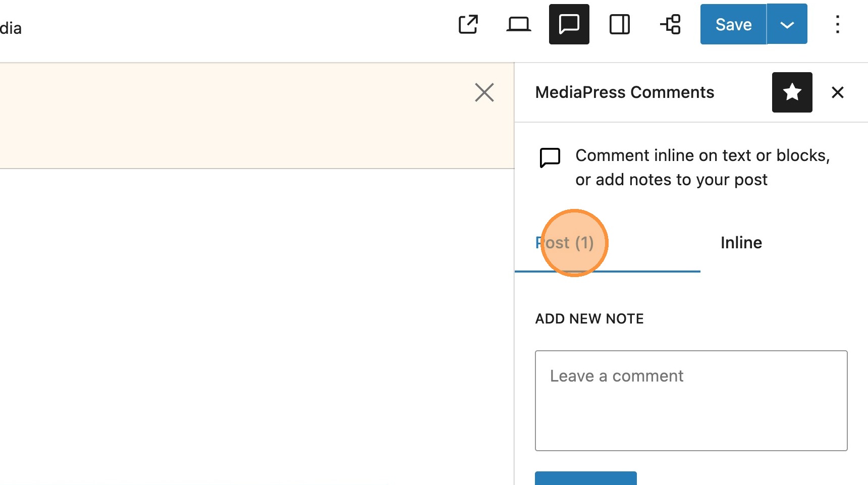Switch to the Inline tab
This screenshot has width=868, height=485.
tap(741, 243)
